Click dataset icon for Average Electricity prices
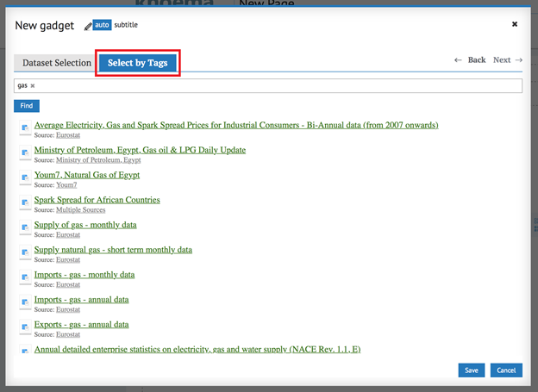 25,128
